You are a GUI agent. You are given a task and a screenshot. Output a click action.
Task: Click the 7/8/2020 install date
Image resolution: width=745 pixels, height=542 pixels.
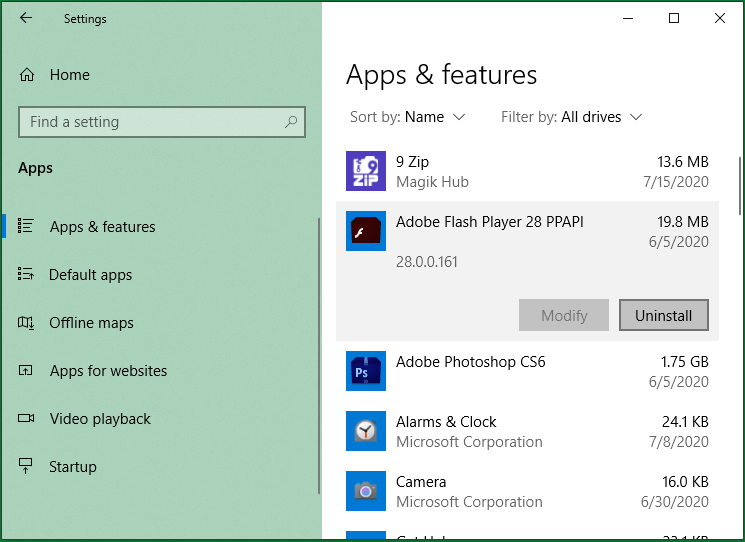(678, 442)
